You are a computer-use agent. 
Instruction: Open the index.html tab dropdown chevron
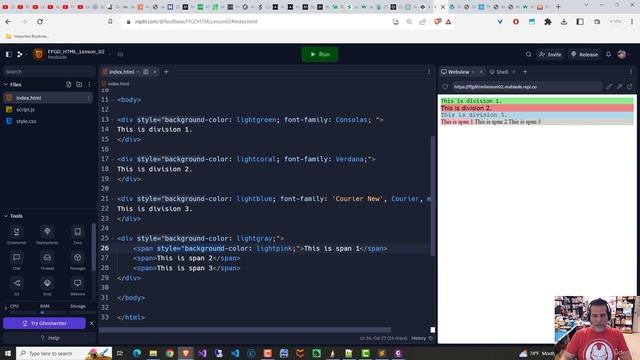point(138,72)
